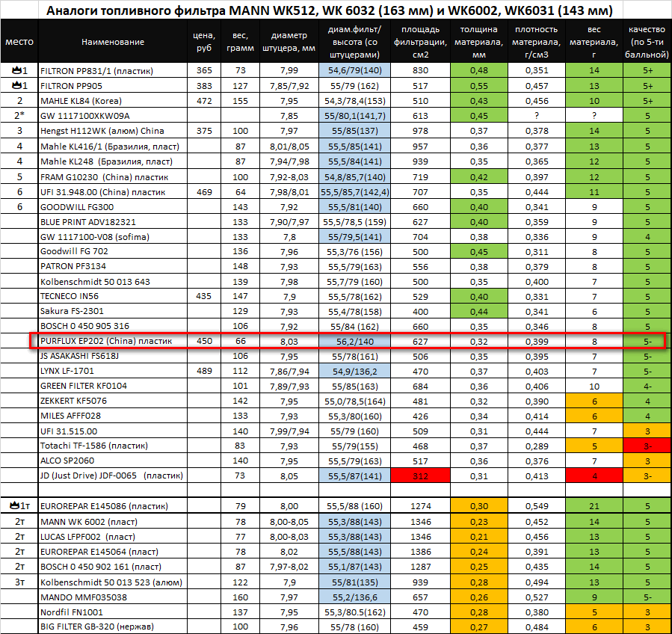Viewport: 672px width, 634px height.
Task: Click 'Mahle KL416/1 (Бразилия, пласт)' cell
Action: point(113,147)
